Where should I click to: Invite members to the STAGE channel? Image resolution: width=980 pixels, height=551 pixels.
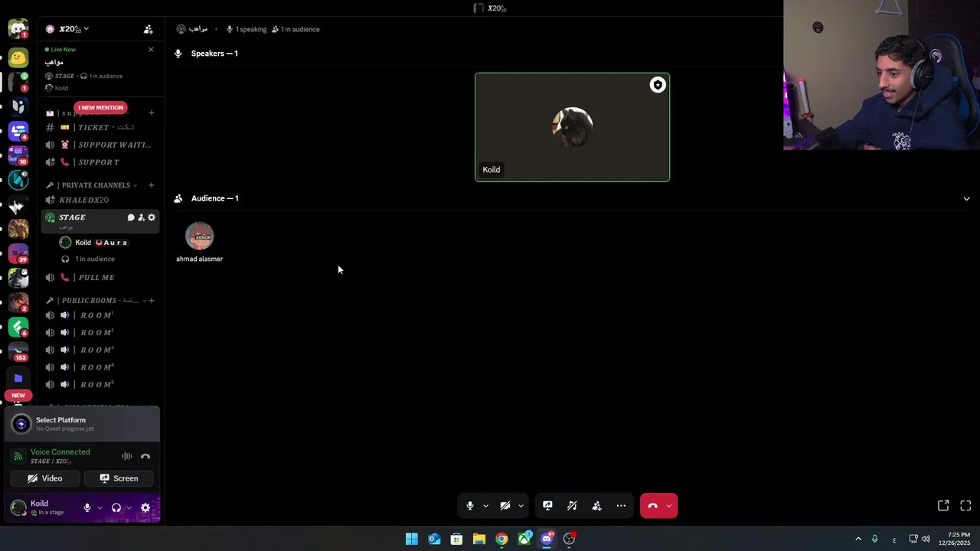pos(141,217)
